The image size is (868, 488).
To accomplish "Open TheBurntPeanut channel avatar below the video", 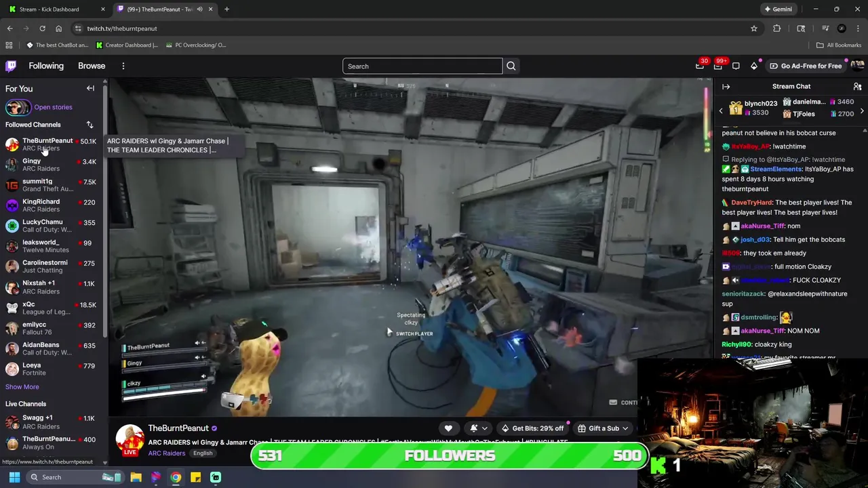I will (130, 439).
